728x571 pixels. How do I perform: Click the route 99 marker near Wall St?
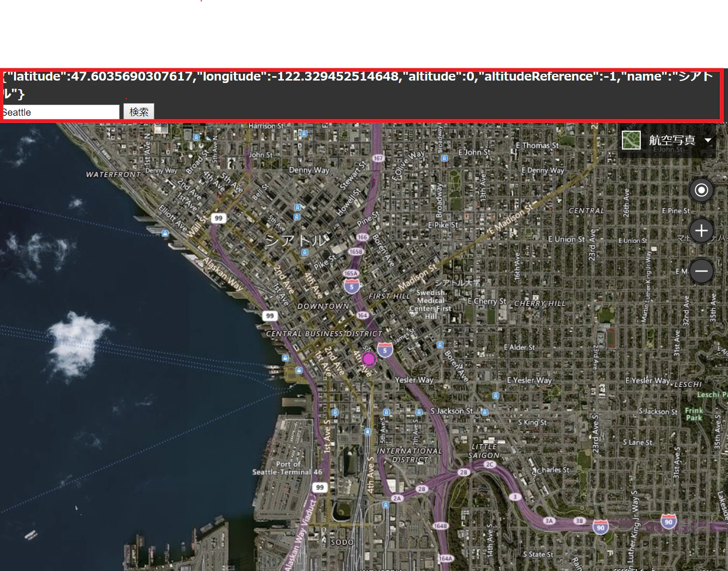[218, 218]
